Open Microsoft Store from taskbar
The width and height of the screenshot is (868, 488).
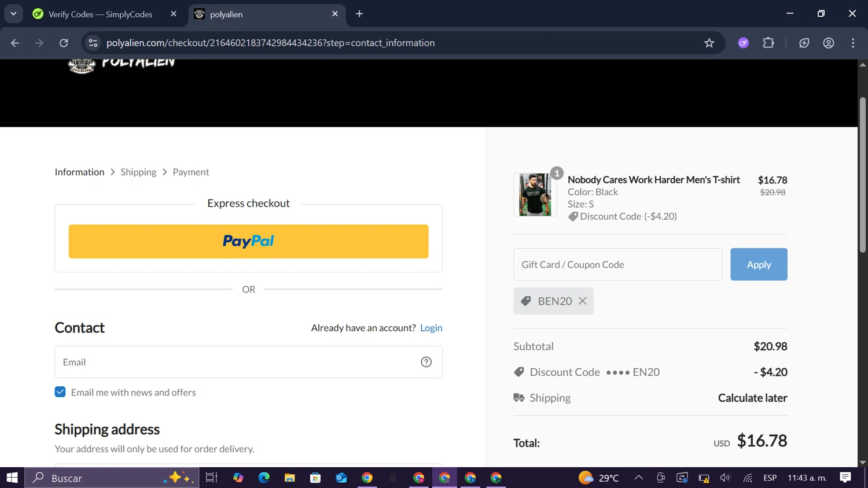click(x=315, y=478)
